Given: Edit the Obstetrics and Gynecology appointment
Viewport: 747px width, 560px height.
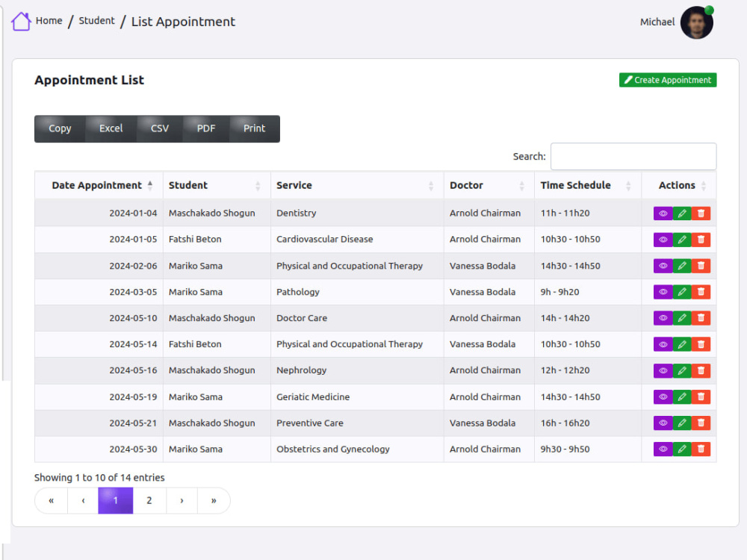Looking at the screenshot, I should [682, 449].
